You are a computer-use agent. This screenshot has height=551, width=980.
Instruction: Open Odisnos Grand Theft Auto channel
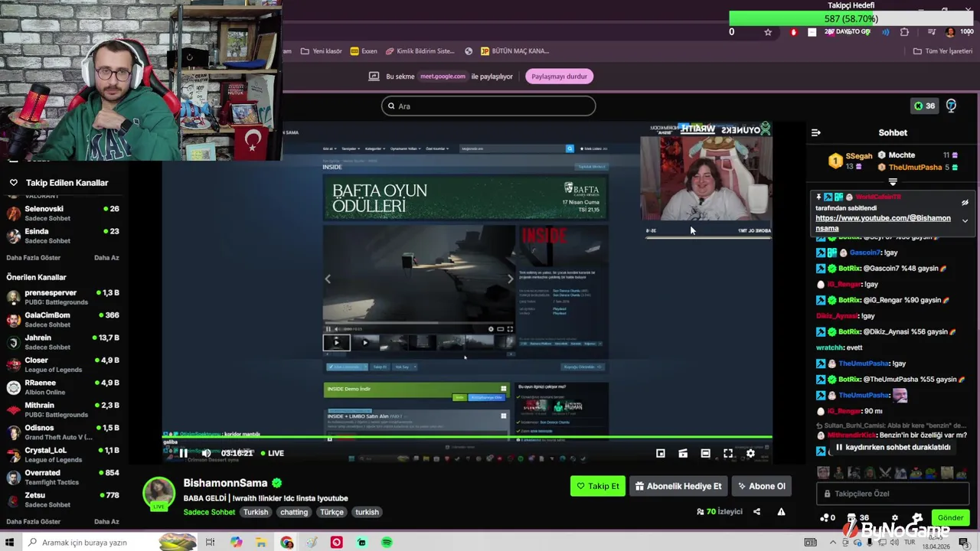pos(63,432)
